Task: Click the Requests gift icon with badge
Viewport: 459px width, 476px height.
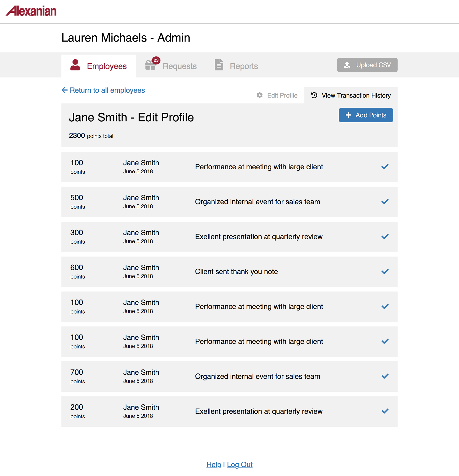Action: click(x=152, y=63)
